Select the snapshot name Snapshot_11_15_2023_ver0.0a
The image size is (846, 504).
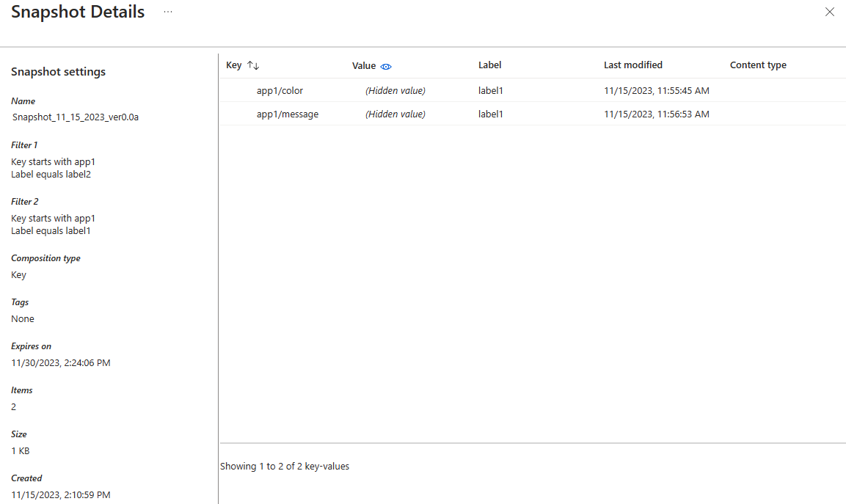click(x=75, y=117)
